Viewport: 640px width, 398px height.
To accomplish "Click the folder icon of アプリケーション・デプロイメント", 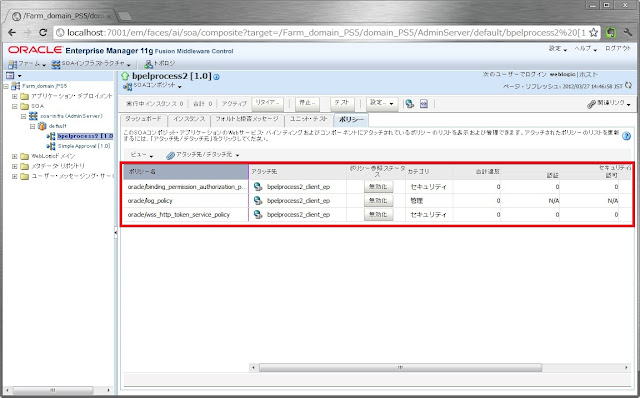I will [24, 96].
